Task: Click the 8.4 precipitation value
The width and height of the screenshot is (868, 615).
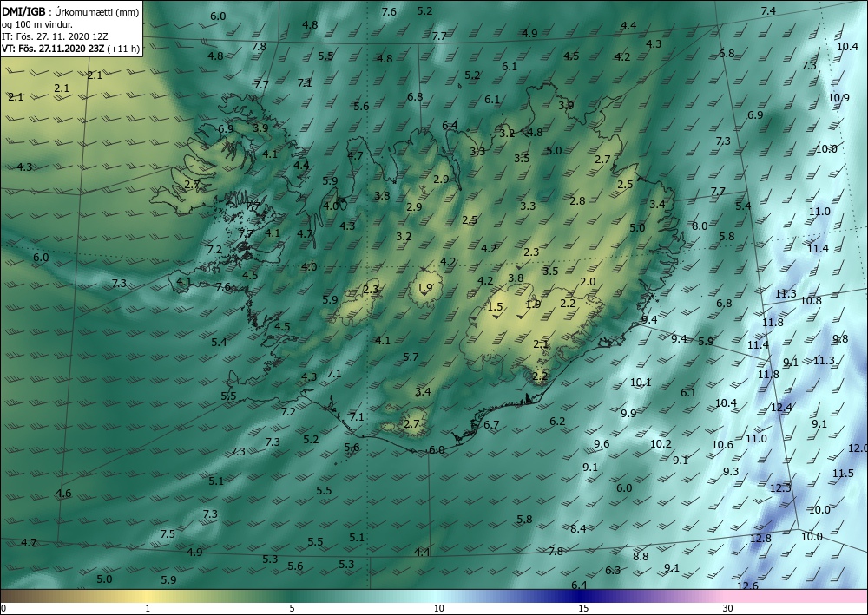Action: (578, 528)
